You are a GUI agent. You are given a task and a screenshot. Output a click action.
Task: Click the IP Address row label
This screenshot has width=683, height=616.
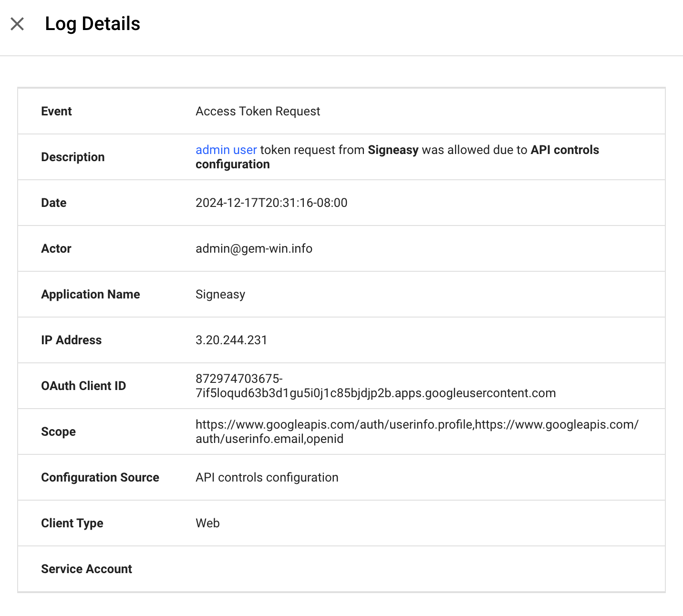[71, 340]
